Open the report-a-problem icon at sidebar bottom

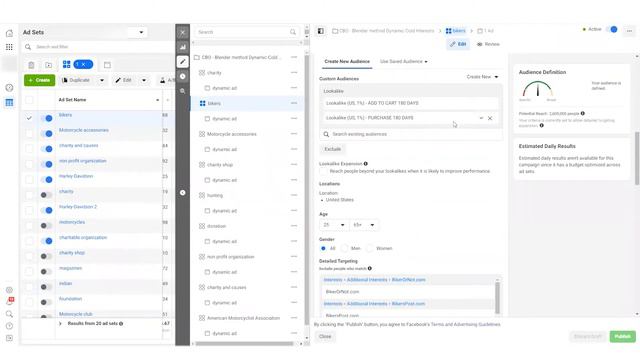pos(9,338)
